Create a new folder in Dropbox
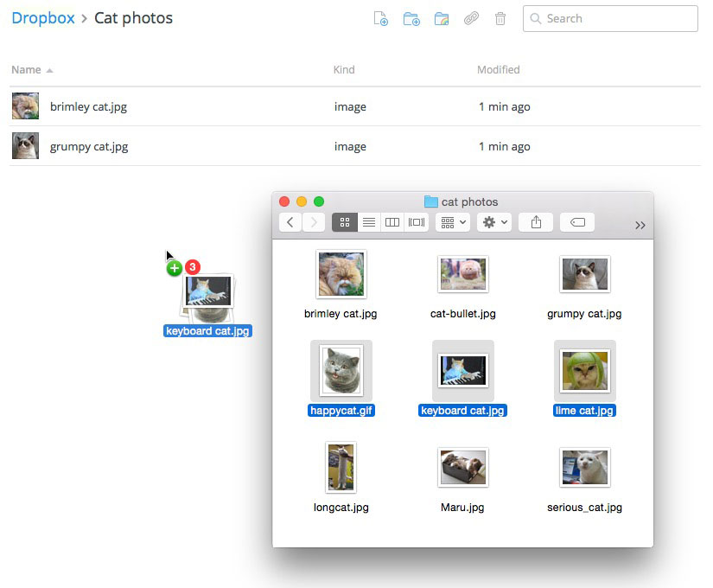The image size is (713, 588). 411,18
